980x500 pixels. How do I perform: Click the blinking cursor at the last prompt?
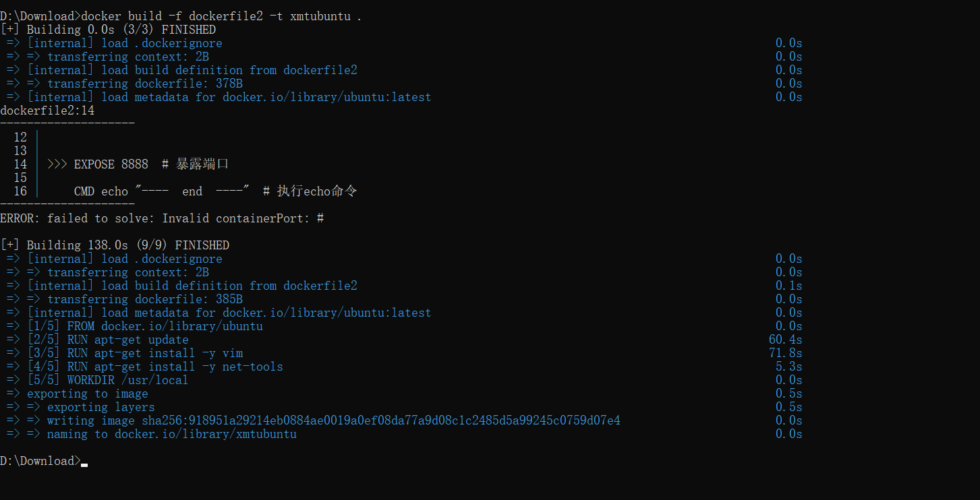(x=84, y=462)
